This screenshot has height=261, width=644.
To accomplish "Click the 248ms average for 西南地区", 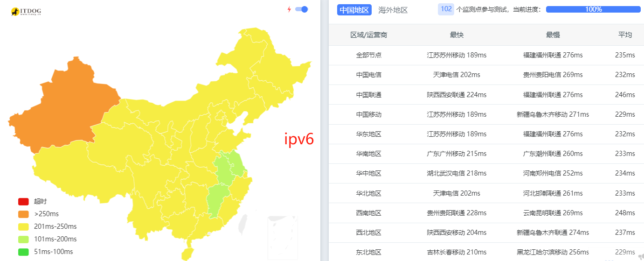I will click(625, 213).
